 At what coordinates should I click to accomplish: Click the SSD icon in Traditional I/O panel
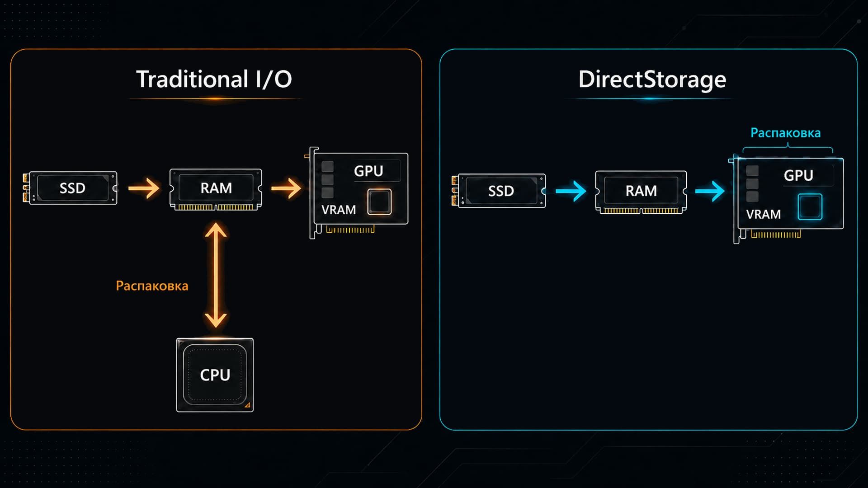click(71, 188)
